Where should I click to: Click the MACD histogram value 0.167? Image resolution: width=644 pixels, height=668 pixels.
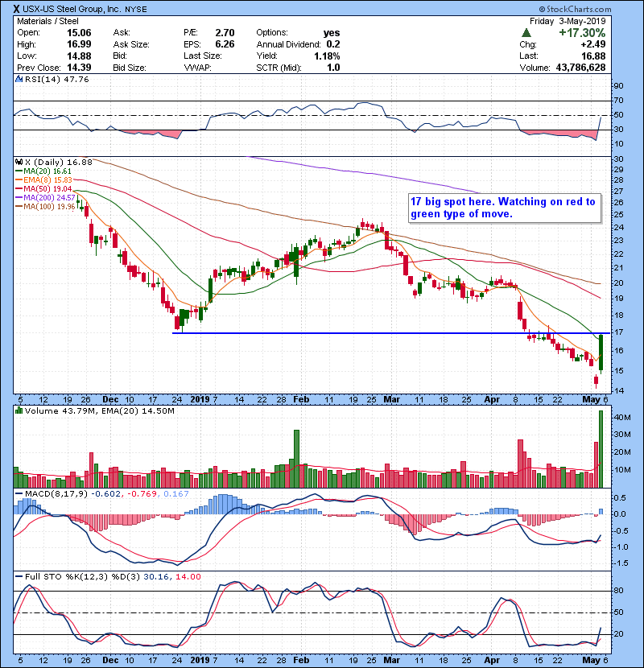[x=176, y=494]
